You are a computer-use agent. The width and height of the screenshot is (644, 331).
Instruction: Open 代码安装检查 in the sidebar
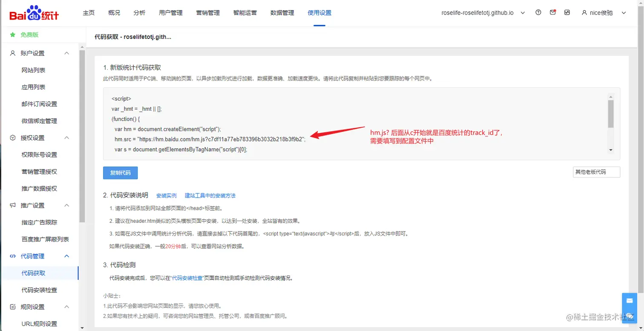[x=39, y=290]
